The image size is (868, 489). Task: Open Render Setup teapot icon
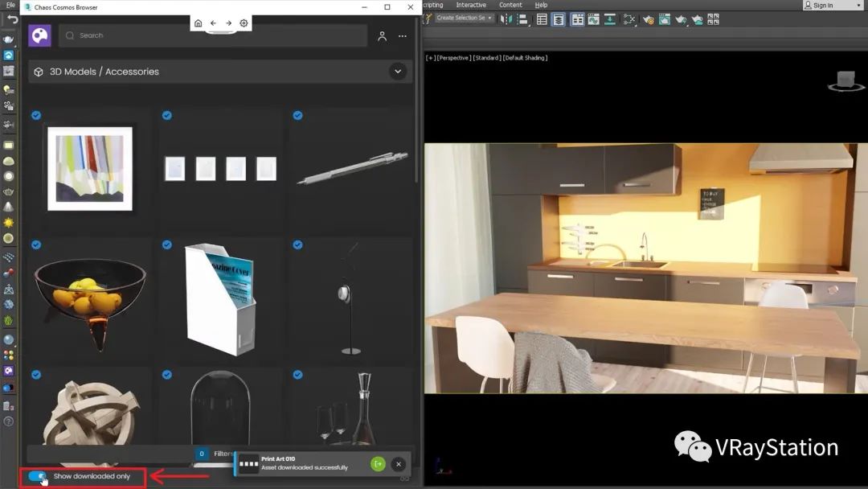(x=649, y=20)
